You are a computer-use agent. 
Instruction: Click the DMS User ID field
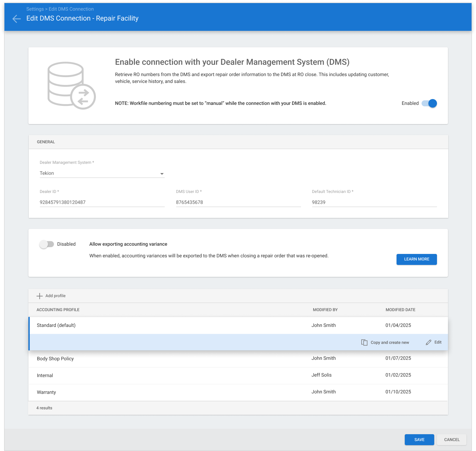tap(238, 202)
